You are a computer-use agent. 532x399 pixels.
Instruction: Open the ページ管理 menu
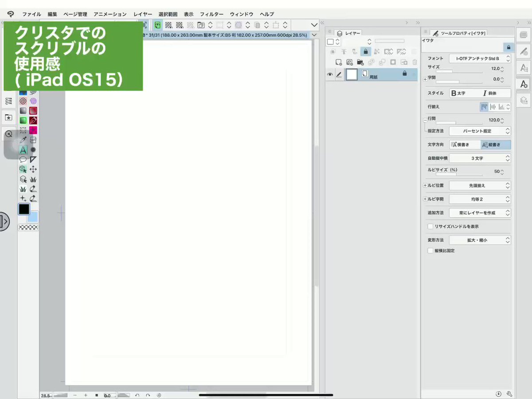(x=75, y=14)
